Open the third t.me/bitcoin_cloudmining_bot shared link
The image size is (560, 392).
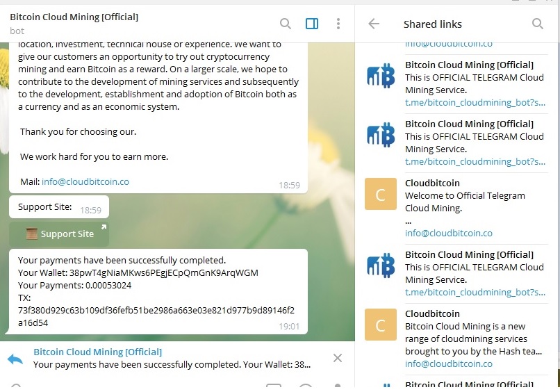coord(475,293)
